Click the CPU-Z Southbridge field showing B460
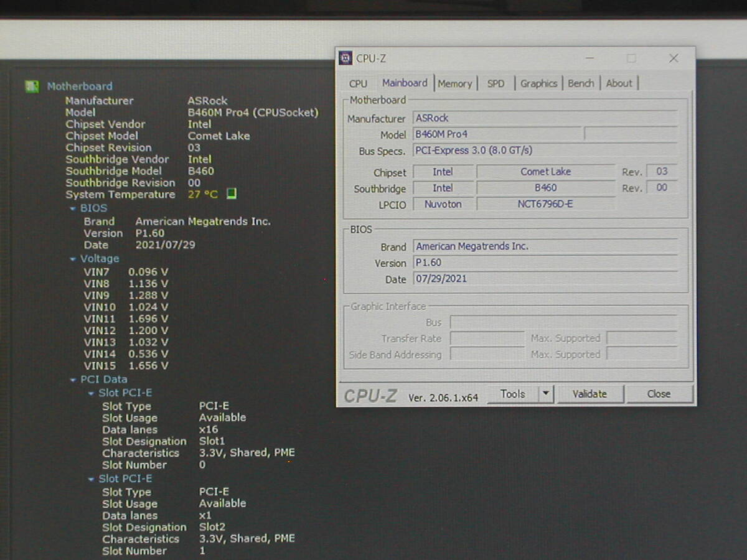This screenshot has height=560, width=747. (546, 188)
